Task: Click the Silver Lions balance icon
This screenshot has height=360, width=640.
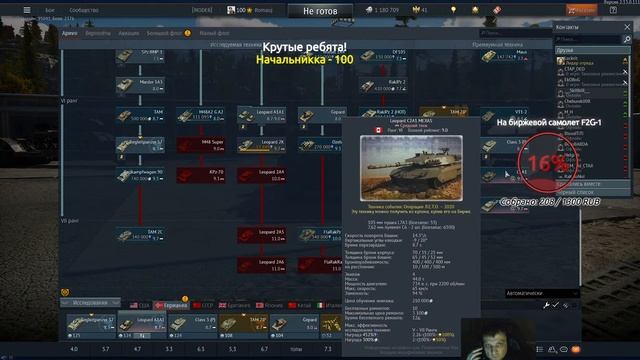Action: point(369,10)
